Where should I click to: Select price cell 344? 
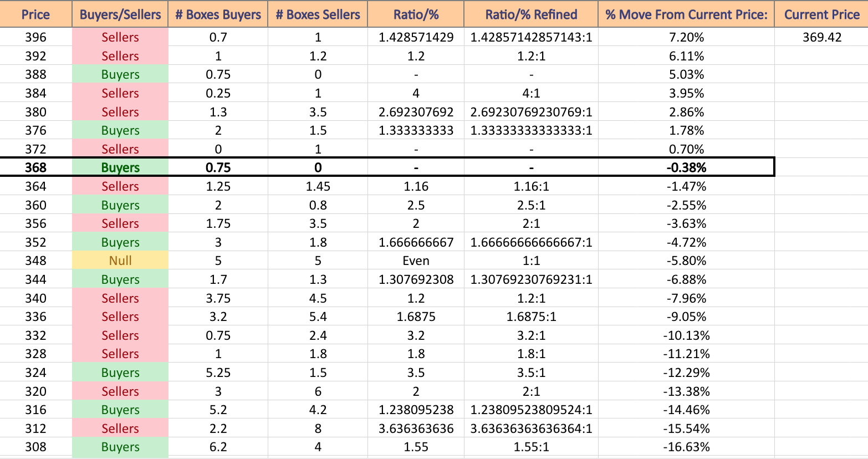point(36,279)
